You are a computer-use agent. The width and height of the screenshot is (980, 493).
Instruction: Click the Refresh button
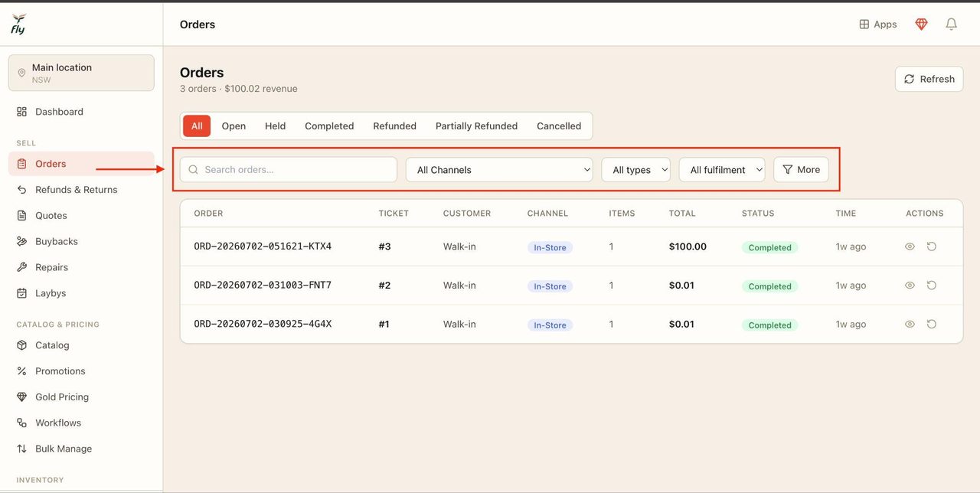tap(929, 79)
